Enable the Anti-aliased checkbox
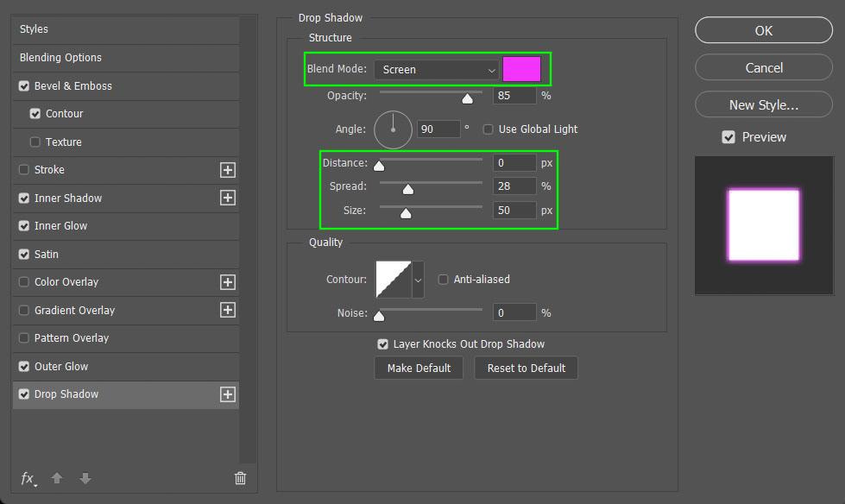 coord(443,280)
